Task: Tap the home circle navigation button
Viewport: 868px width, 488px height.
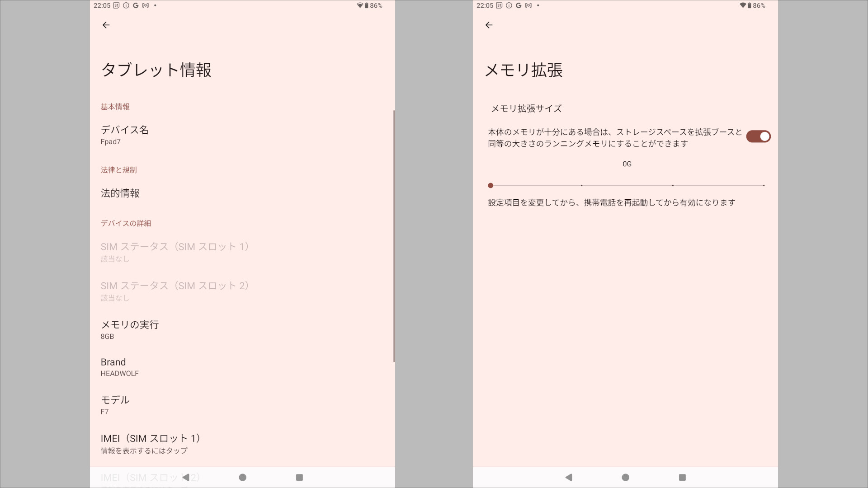Action: (243, 477)
